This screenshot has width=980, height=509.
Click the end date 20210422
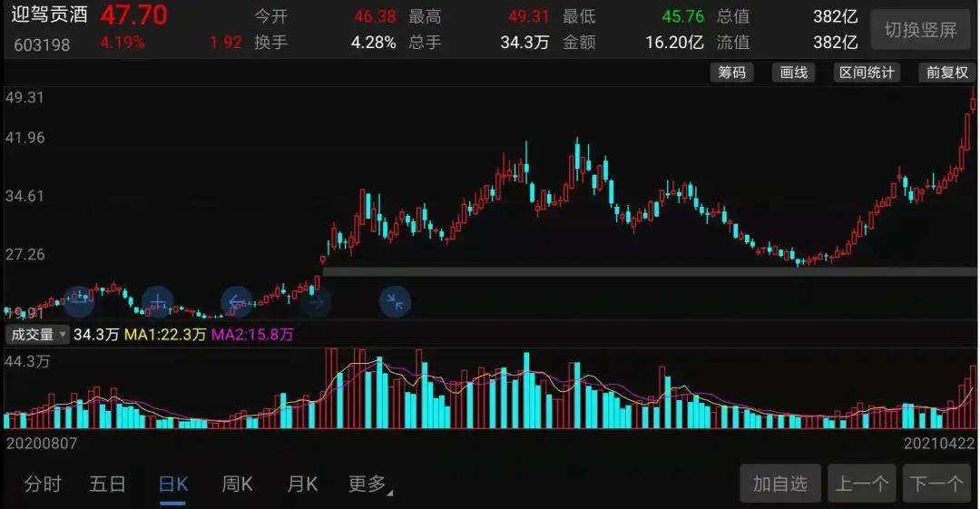939,444
